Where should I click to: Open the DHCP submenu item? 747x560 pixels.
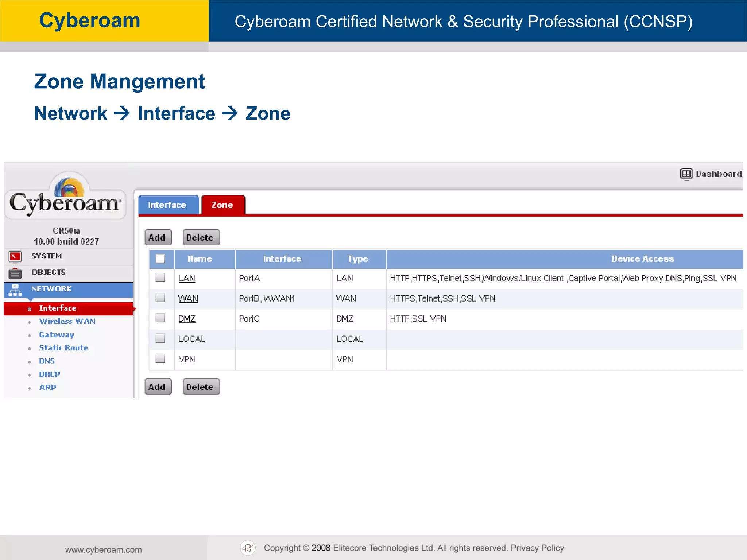49,374
